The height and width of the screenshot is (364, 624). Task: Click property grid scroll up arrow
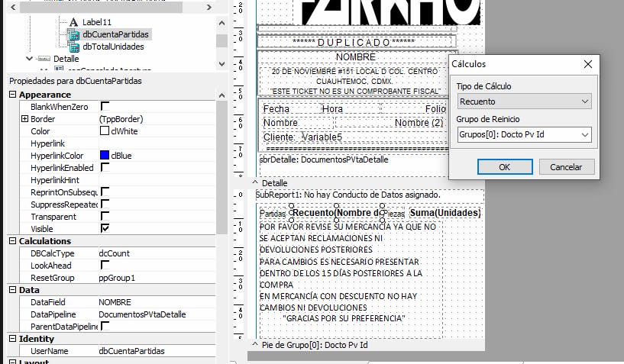coord(221,95)
